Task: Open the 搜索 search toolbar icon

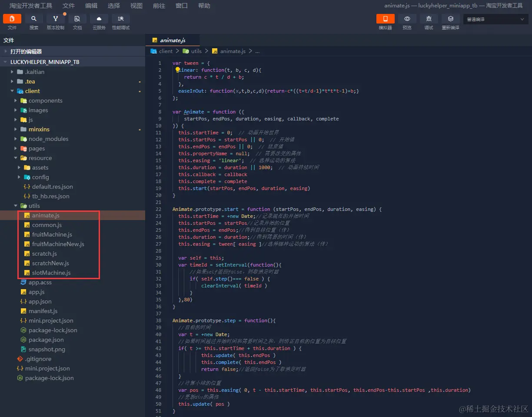Action: point(33,19)
